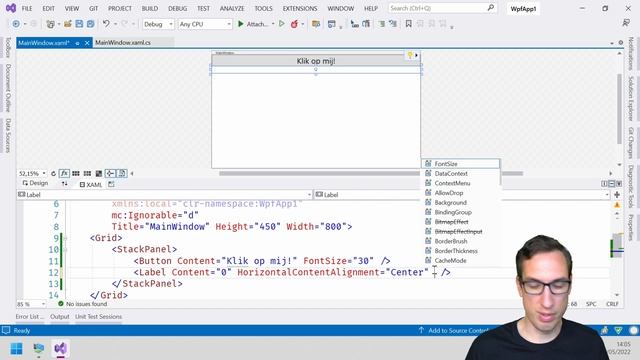Switch to XAML pane tab

91,184
